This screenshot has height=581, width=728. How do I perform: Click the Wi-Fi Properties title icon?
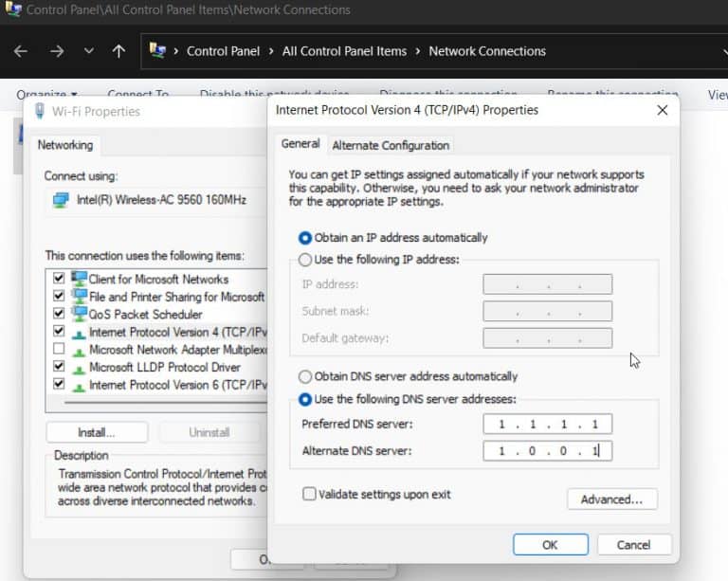pyautogui.click(x=39, y=111)
